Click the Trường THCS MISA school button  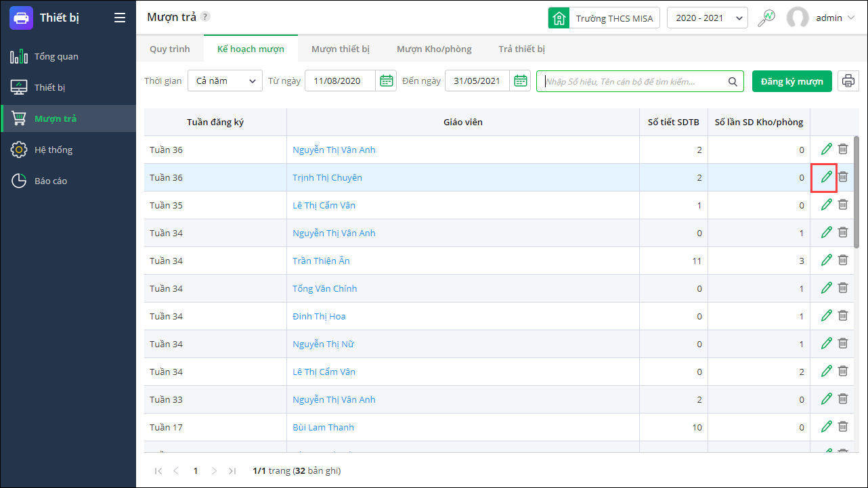(603, 18)
